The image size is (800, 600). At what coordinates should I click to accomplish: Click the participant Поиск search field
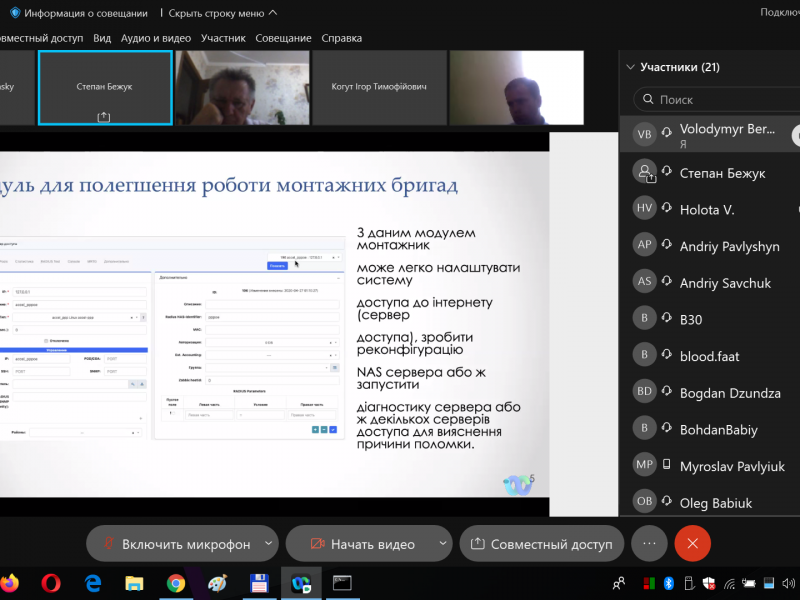tap(720, 100)
